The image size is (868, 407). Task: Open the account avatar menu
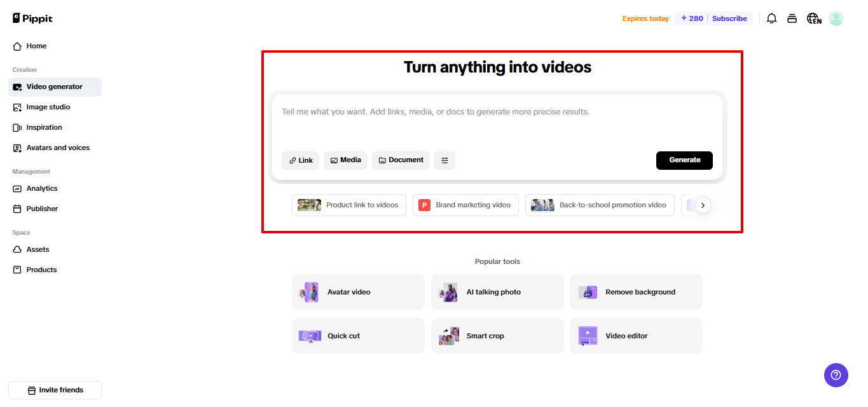pyautogui.click(x=836, y=18)
